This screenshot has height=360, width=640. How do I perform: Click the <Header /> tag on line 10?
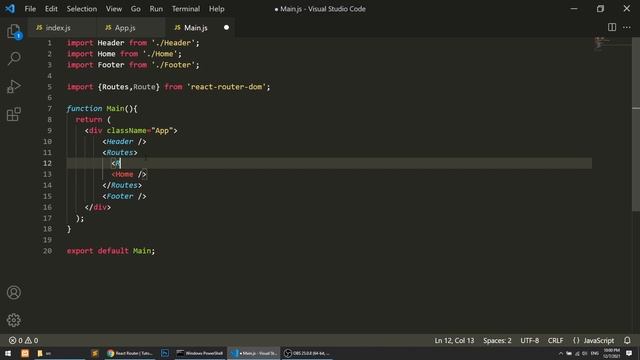[124, 142]
